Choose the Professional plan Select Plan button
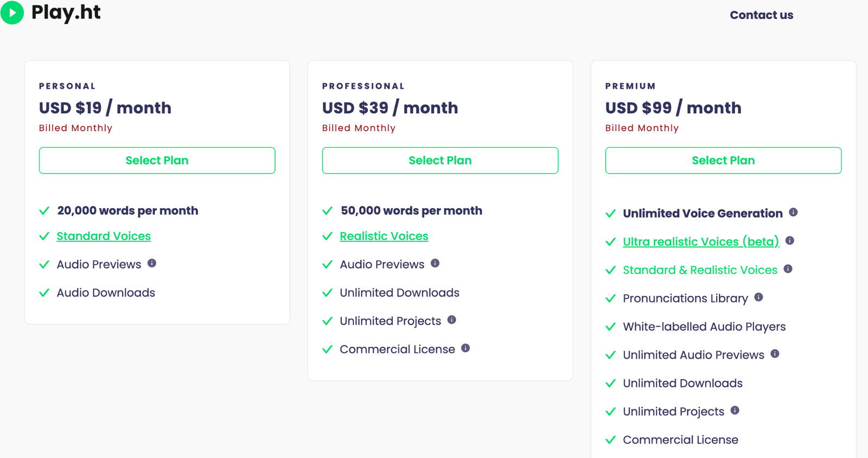The width and height of the screenshot is (868, 458). tap(440, 160)
